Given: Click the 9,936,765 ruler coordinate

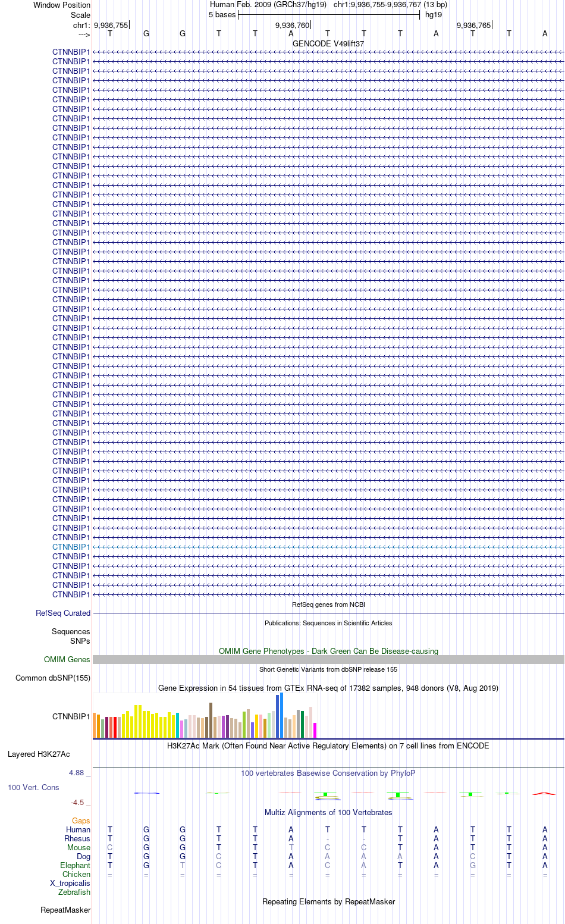Looking at the screenshot, I should pos(473,25).
